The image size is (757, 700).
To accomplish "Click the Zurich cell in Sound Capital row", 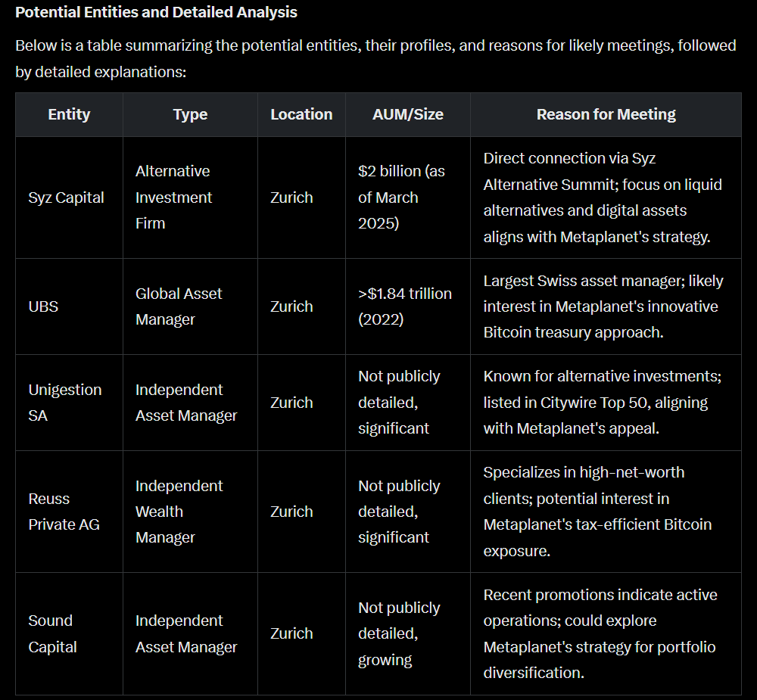I will [x=301, y=634].
